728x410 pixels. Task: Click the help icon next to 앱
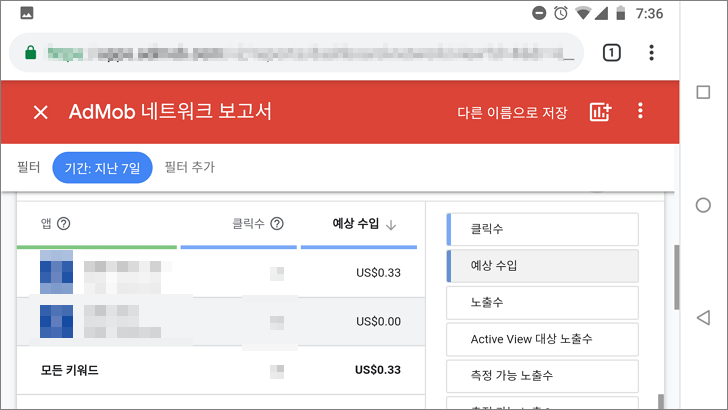coord(64,224)
